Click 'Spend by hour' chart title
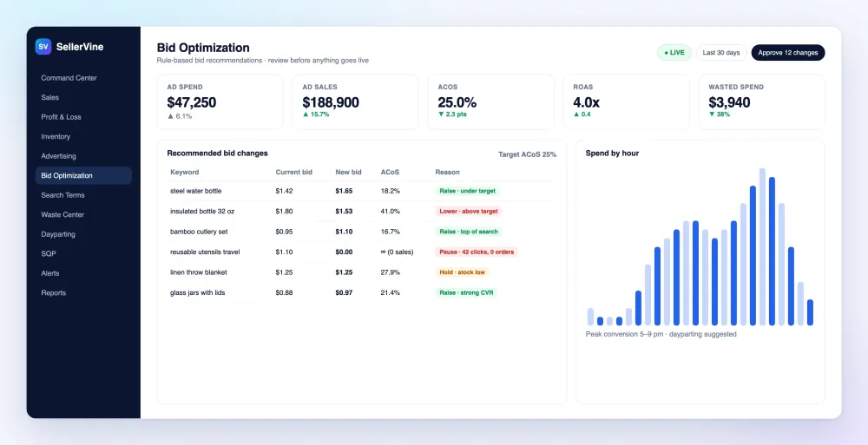The image size is (868, 445). tap(612, 154)
